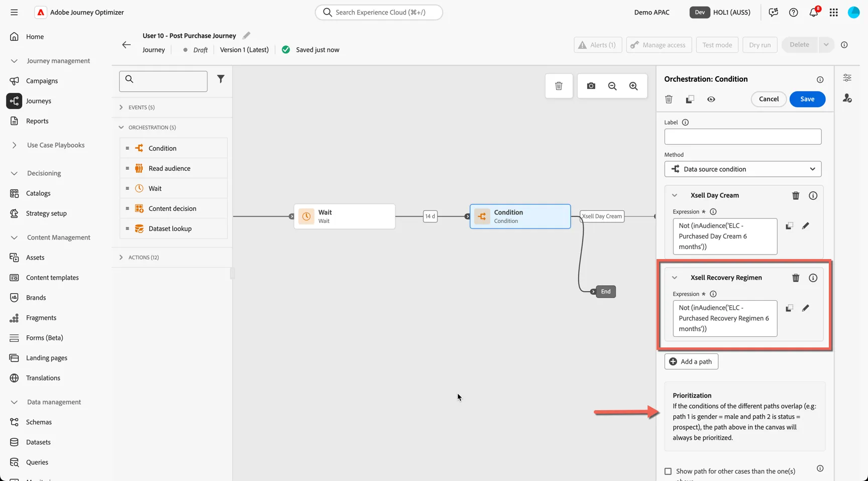Open the feedback chat icon in header
This screenshot has height=481, width=868.
(773, 12)
